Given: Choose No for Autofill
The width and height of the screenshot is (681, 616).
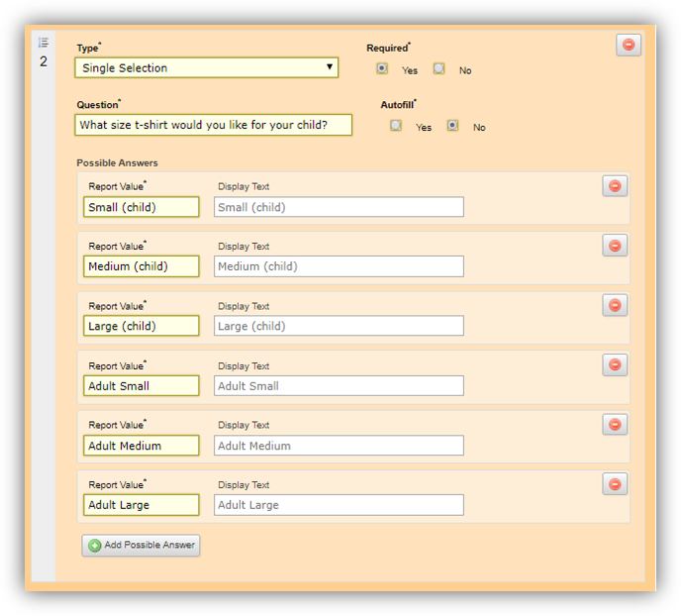Looking at the screenshot, I should point(452,126).
